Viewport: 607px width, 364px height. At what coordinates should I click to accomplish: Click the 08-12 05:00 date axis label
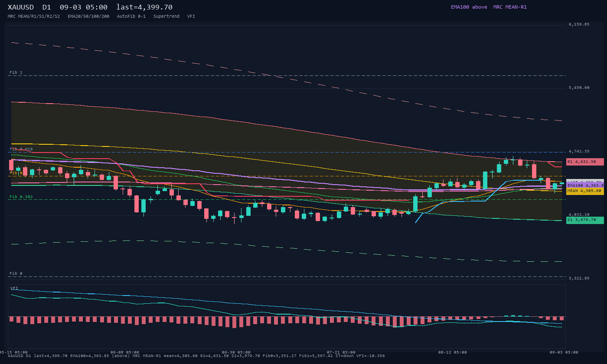(x=453, y=352)
